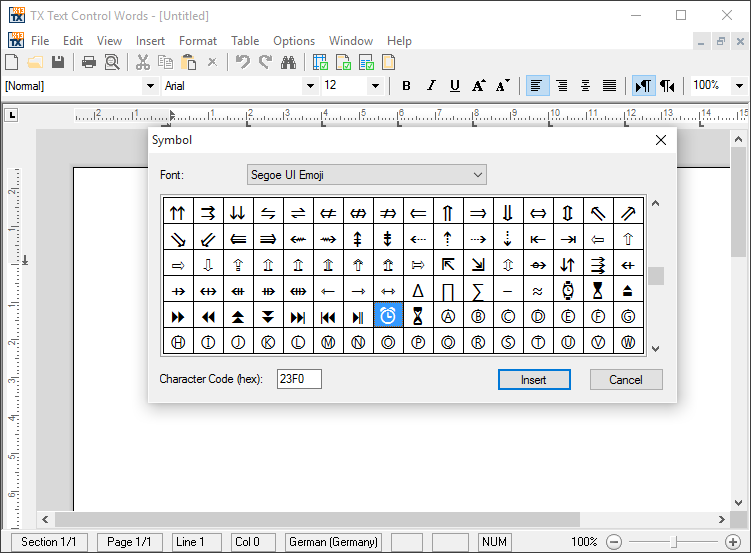Click the Undo arrow icon
Viewport: 751px width, 553px height.
242,62
